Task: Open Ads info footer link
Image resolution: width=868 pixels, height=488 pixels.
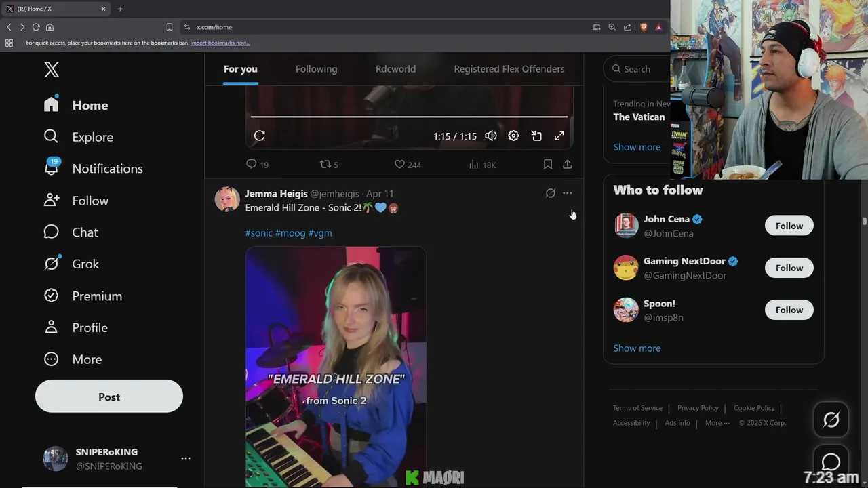Action: [x=677, y=423]
